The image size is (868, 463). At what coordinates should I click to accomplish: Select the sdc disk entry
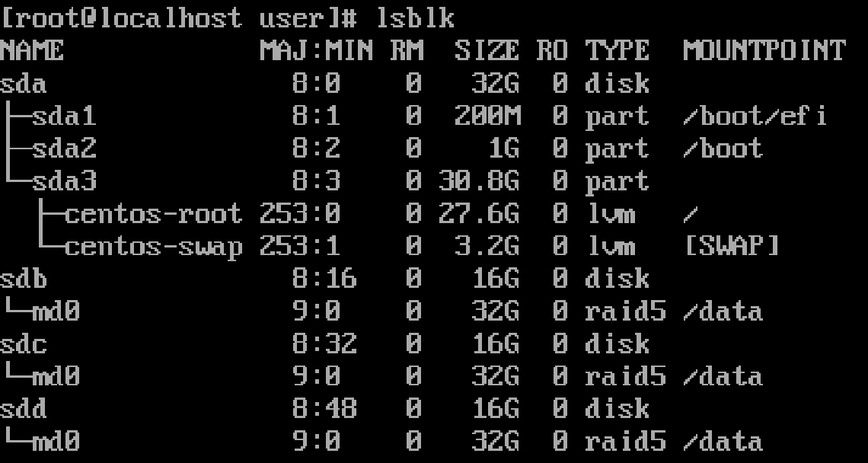(24, 344)
